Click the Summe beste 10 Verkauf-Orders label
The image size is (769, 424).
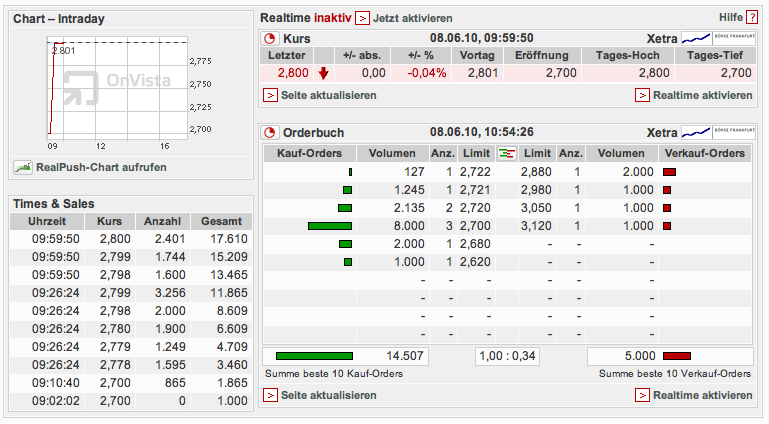click(675, 374)
